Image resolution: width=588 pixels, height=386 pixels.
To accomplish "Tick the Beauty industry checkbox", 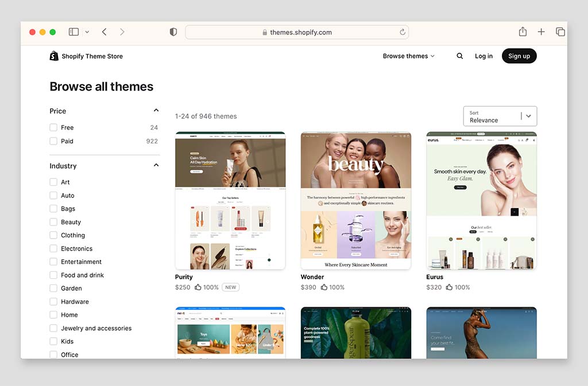I will click(x=53, y=222).
